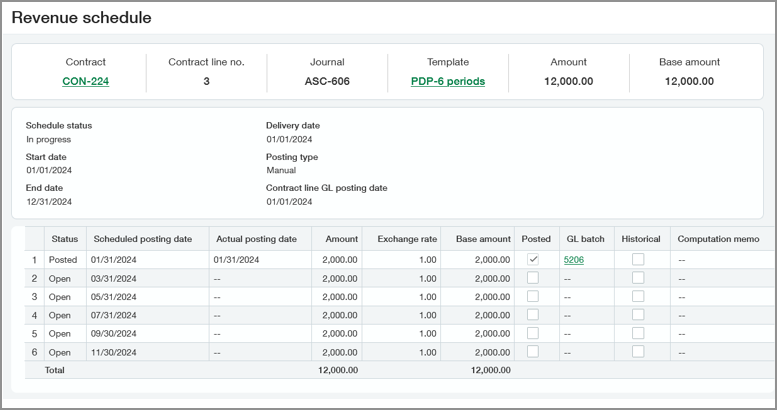Check the Posted checkbox for 05/31/2024 row
Viewport: 777px width, 410px height.
[x=533, y=296]
